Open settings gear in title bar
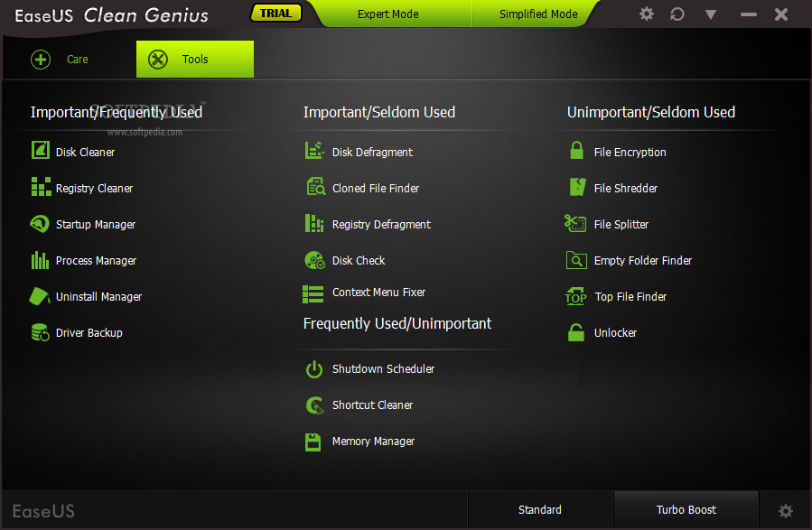This screenshot has height=530, width=812. click(647, 14)
